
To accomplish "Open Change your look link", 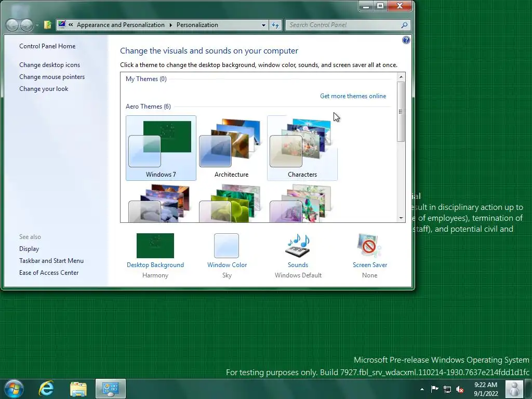I will click(x=44, y=89).
